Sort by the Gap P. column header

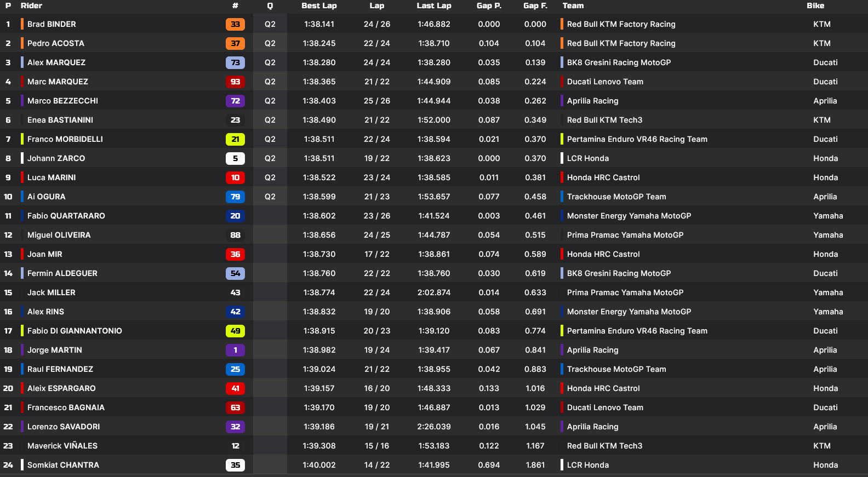pos(489,5)
